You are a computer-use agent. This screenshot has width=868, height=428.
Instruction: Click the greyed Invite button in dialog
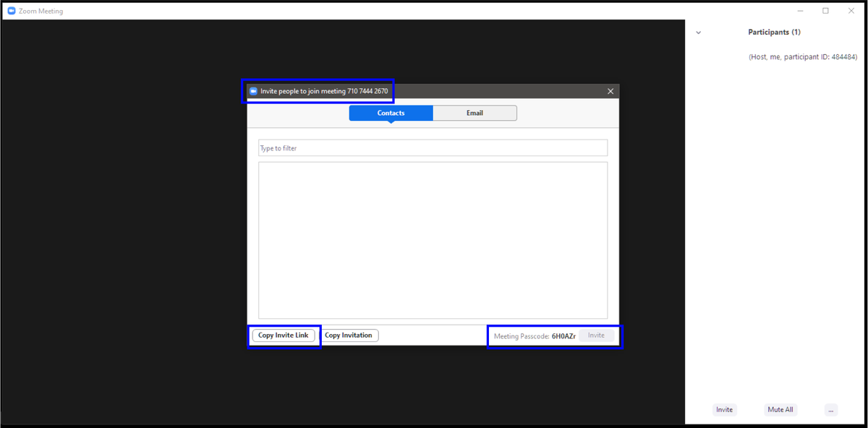[x=596, y=335]
